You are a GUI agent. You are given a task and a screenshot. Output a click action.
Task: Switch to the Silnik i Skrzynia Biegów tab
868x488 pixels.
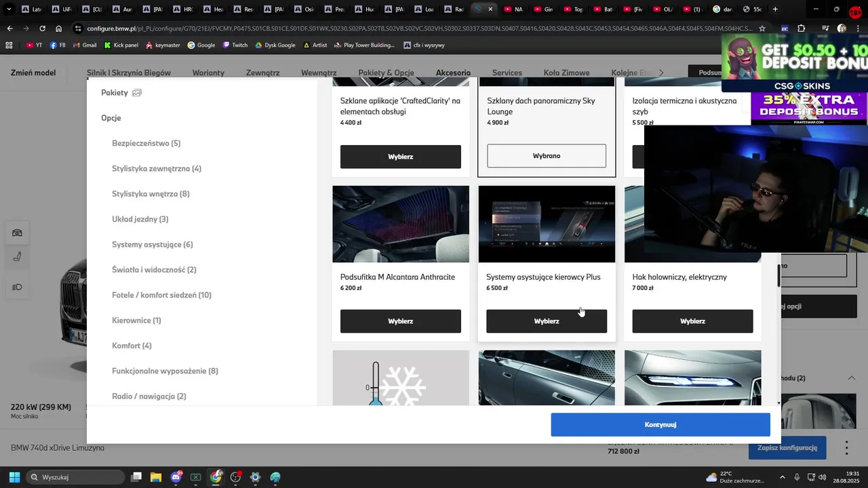click(129, 73)
